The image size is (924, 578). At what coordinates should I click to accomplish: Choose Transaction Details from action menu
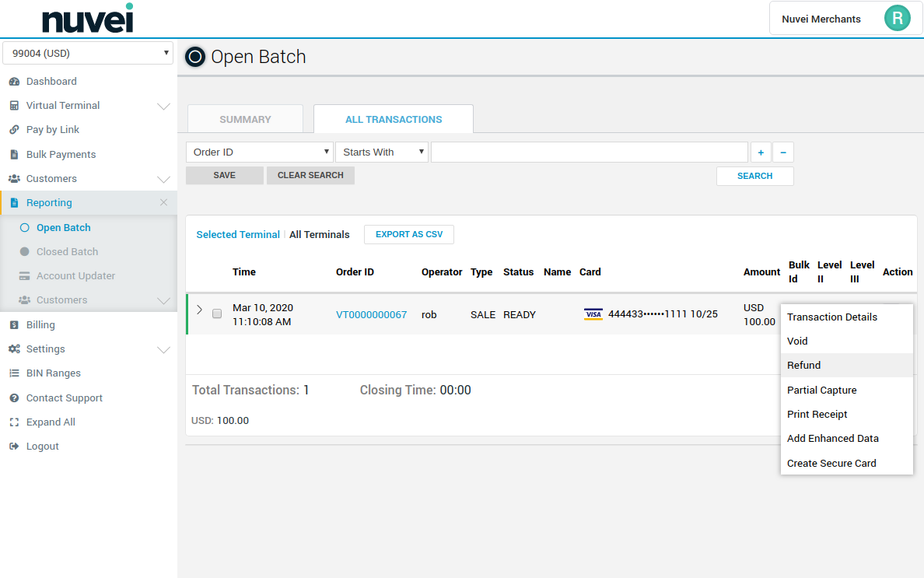click(x=847, y=317)
